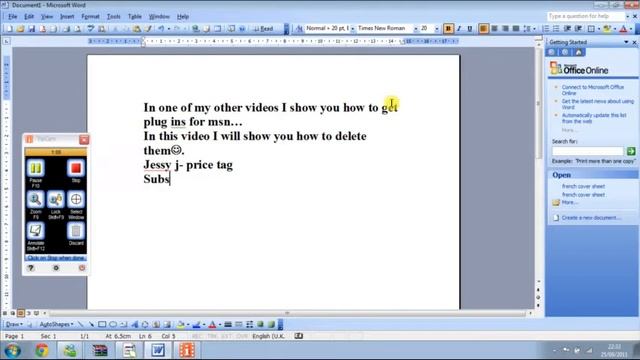640x360 pixels.
Task: Choose the font color A in Drawing toolbar
Action: click(x=212, y=325)
